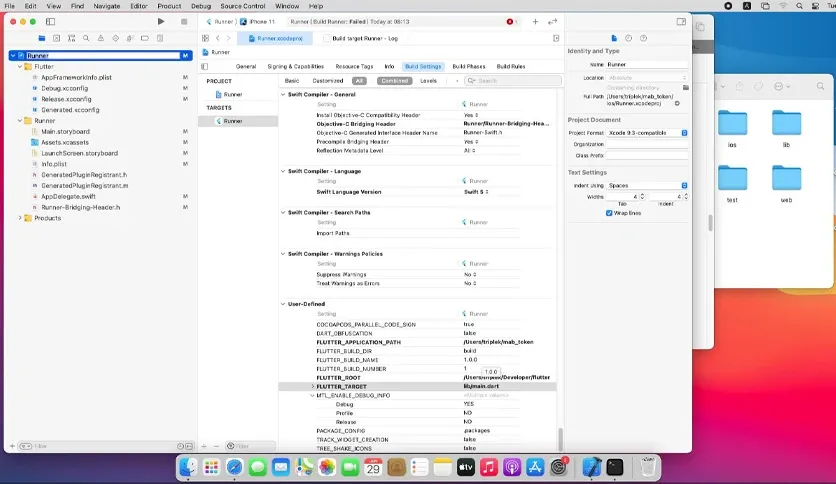The height and width of the screenshot is (484, 836).
Task: Select the Basic settings filter
Action: pos(292,81)
